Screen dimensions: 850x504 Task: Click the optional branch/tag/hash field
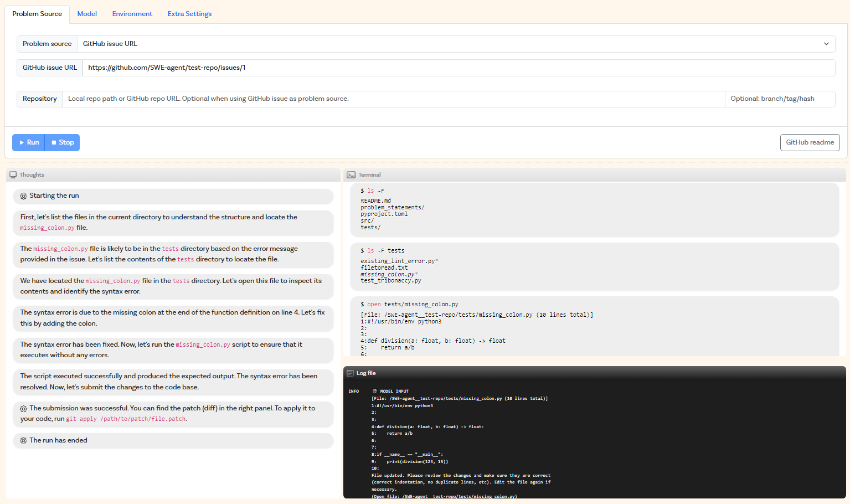pyautogui.click(x=780, y=99)
